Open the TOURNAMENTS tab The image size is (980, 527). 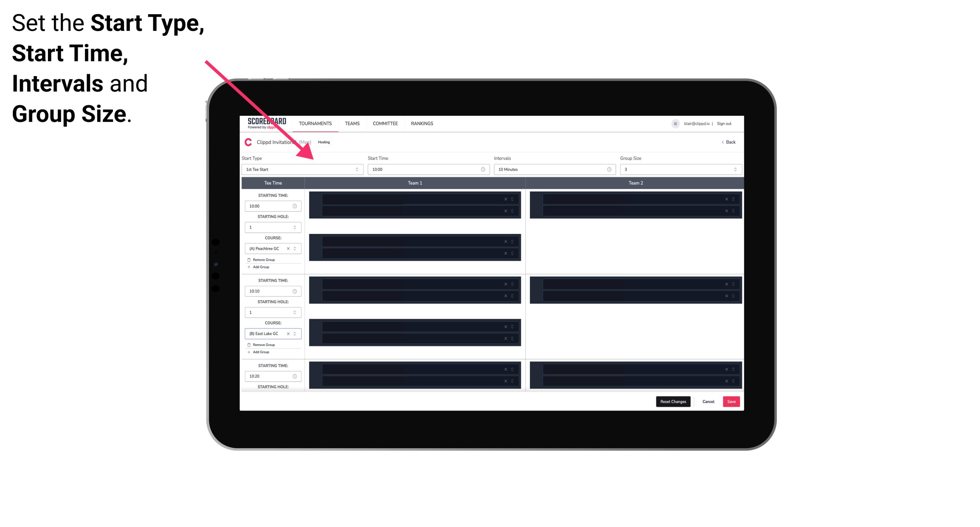pos(316,123)
